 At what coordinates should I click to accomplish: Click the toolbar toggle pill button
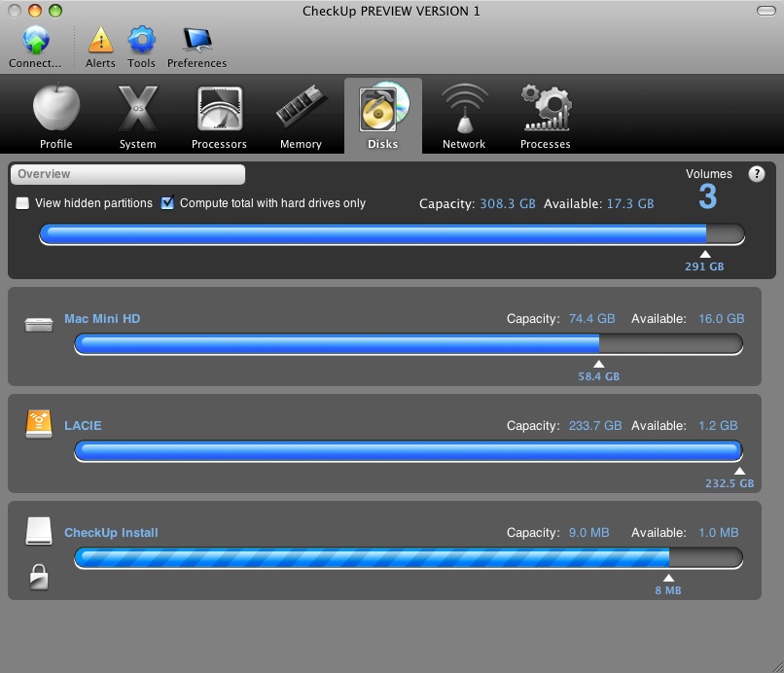pos(766,11)
